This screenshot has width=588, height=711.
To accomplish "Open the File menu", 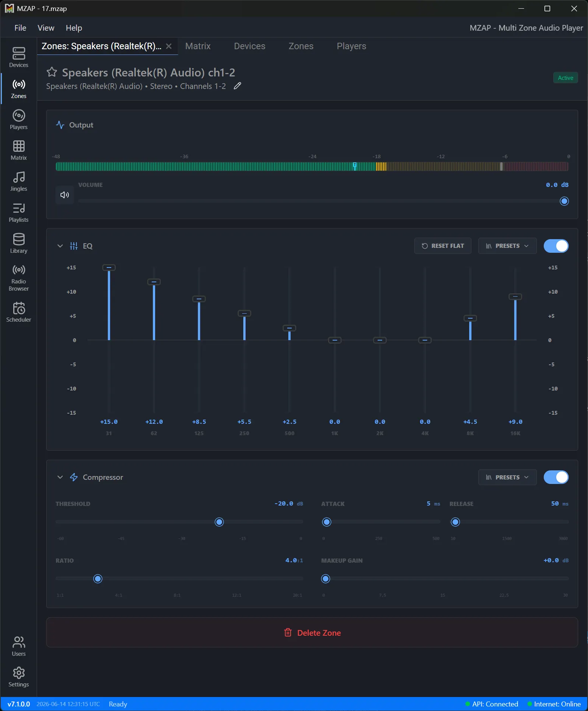I will (x=20, y=28).
